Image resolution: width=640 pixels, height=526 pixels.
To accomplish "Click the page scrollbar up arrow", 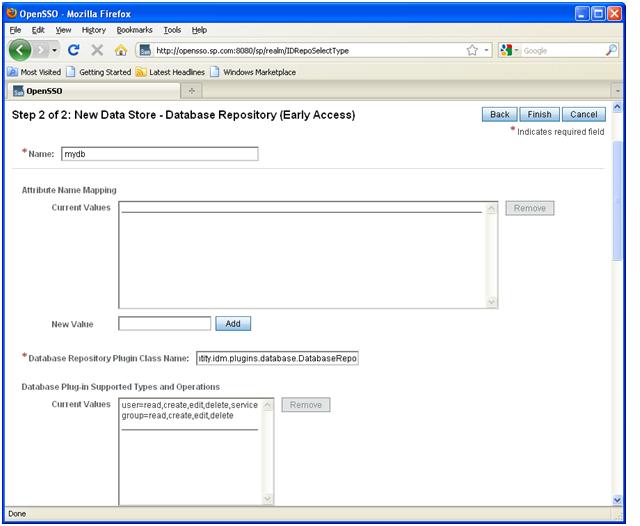I will (x=617, y=107).
